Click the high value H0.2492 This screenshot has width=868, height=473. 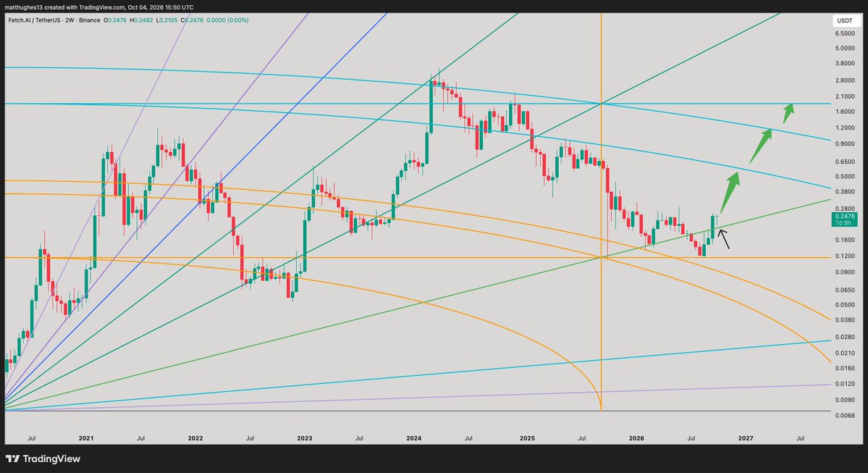tap(141, 20)
